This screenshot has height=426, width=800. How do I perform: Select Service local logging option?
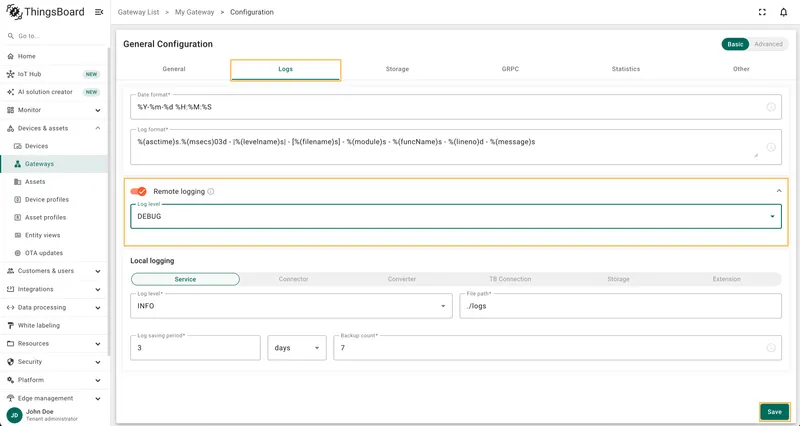(185, 279)
